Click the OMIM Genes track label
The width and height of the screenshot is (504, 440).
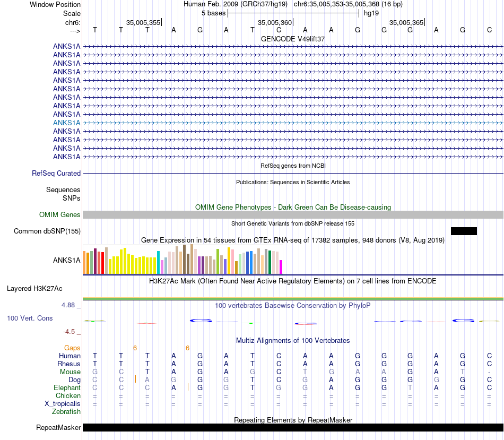(60, 214)
